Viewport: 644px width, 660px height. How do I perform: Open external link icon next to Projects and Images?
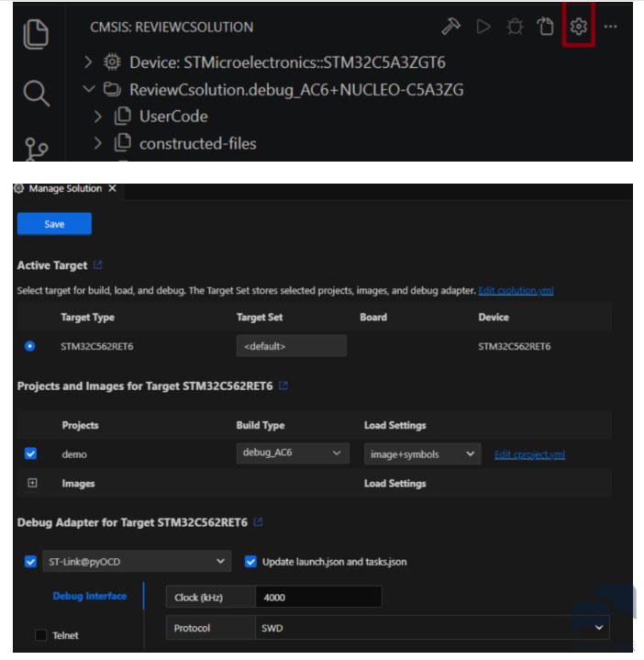(x=283, y=386)
